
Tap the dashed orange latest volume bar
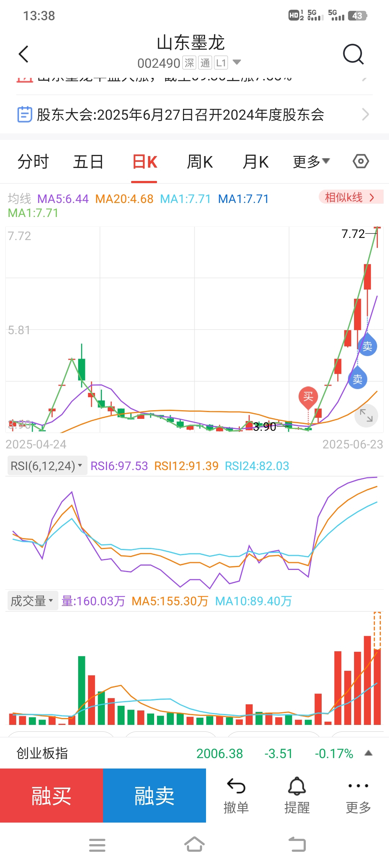coord(377,630)
